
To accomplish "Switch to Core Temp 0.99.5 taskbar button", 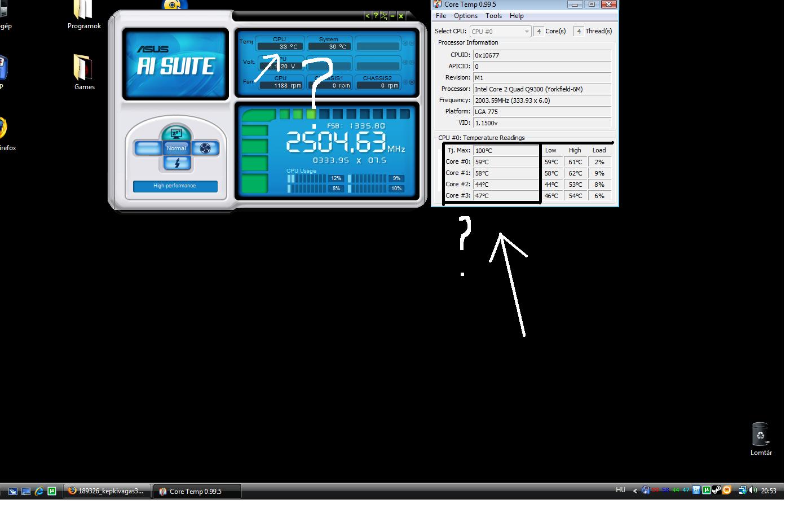I will (197, 491).
